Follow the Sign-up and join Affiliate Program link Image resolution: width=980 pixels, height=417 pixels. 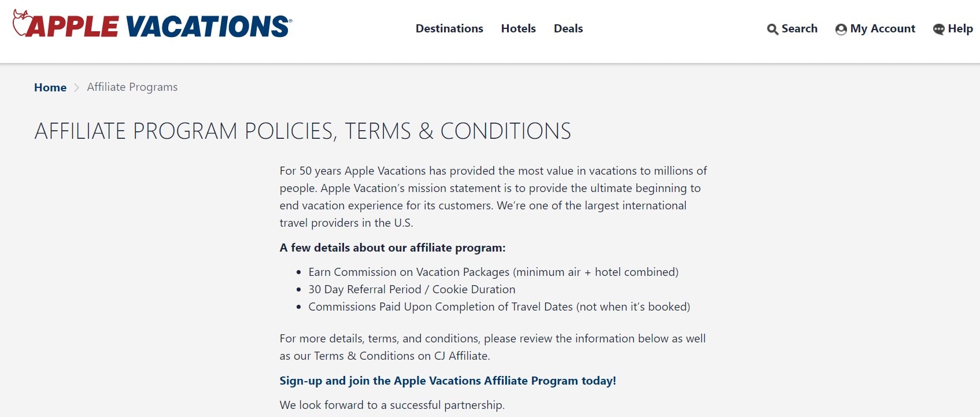(x=448, y=381)
